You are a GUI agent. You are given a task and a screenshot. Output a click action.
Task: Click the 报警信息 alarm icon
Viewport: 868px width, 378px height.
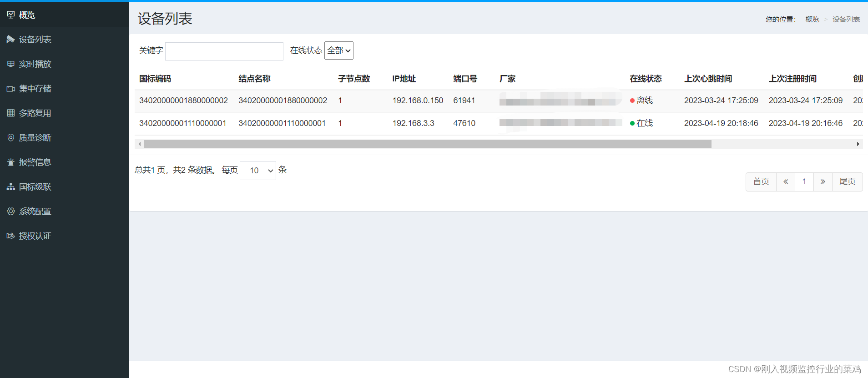[x=11, y=162]
